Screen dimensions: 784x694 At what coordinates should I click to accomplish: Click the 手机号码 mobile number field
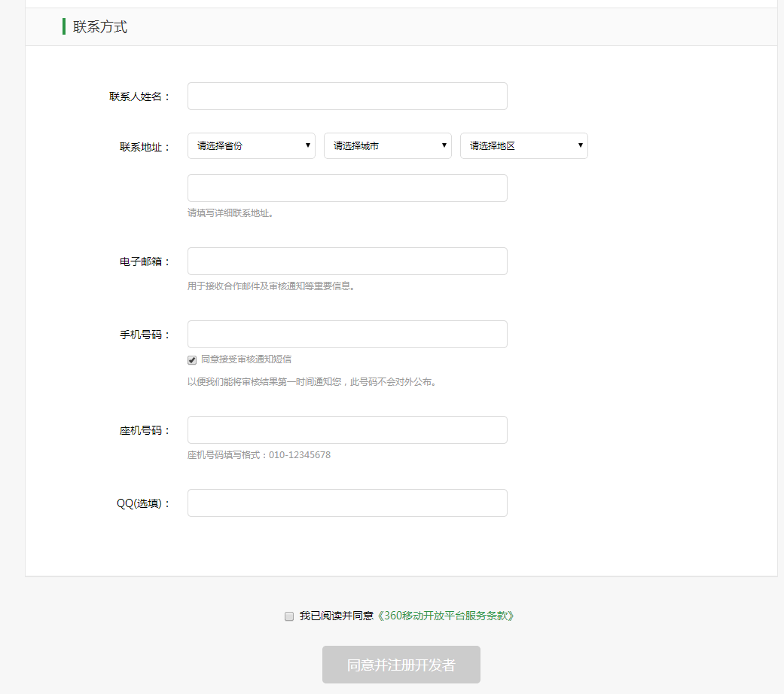(x=347, y=335)
